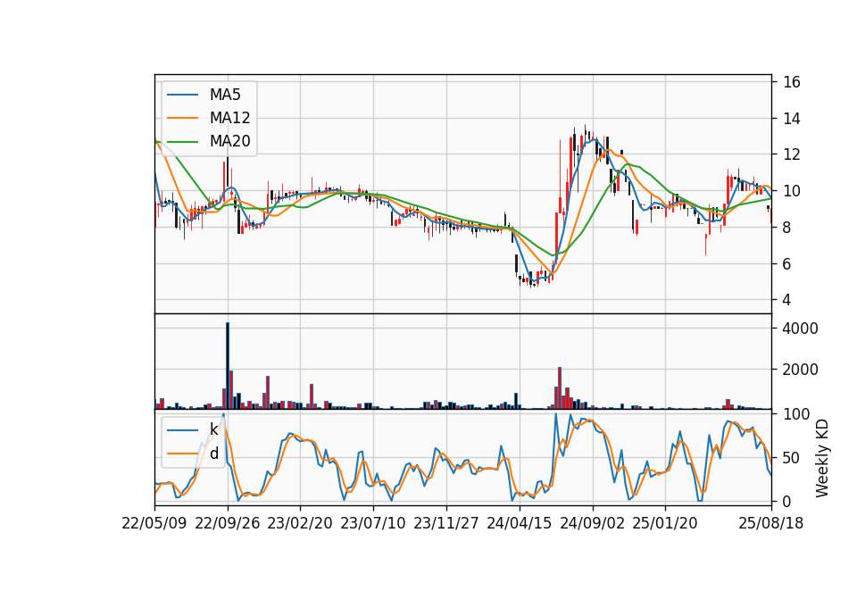The width and height of the screenshot is (857, 616).
Task: Click the tallest volume bar near 22/09/26
Action: (x=228, y=366)
